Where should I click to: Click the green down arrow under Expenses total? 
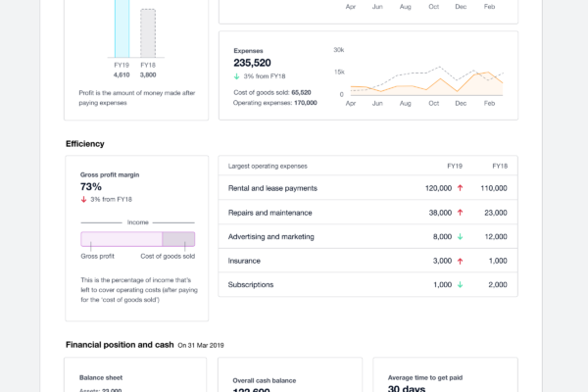pyautogui.click(x=236, y=76)
